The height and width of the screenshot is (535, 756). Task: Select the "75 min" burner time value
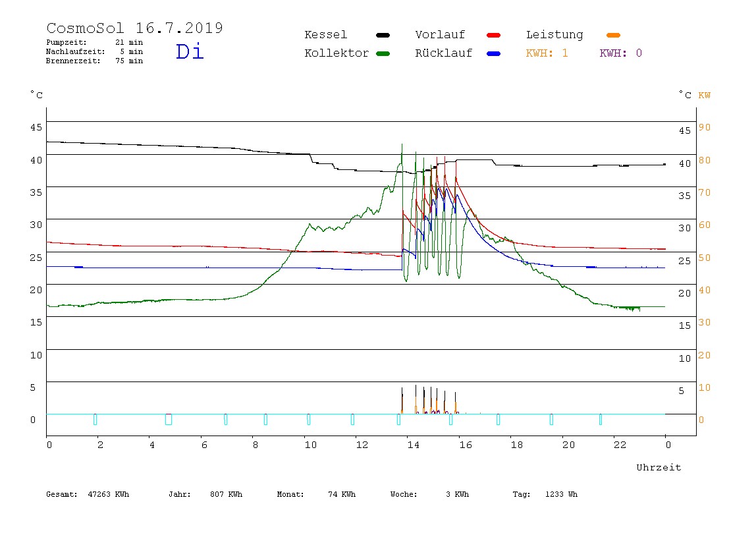tap(129, 61)
